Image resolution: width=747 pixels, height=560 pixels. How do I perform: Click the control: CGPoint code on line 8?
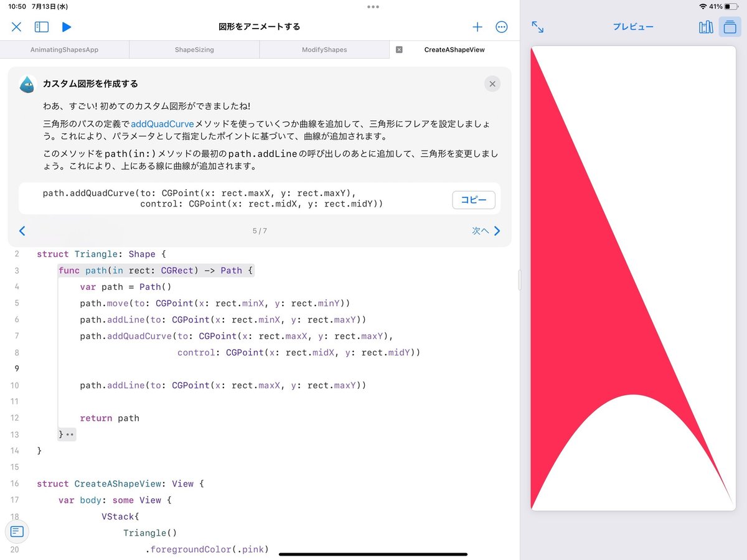pyautogui.click(x=299, y=352)
